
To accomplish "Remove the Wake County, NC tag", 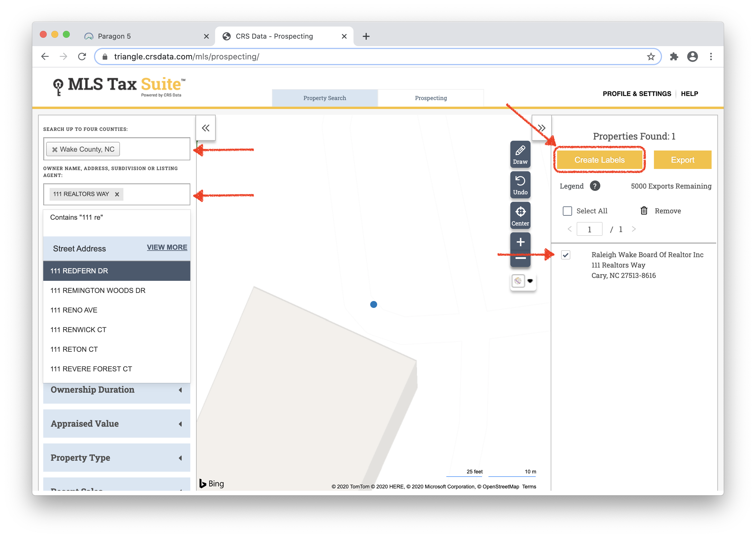I will click(x=55, y=149).
